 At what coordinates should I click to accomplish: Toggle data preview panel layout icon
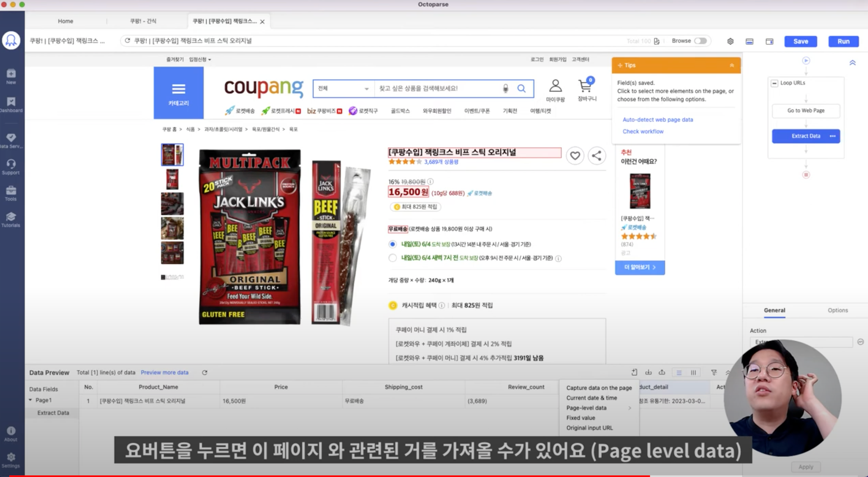(x=749, y=41)
